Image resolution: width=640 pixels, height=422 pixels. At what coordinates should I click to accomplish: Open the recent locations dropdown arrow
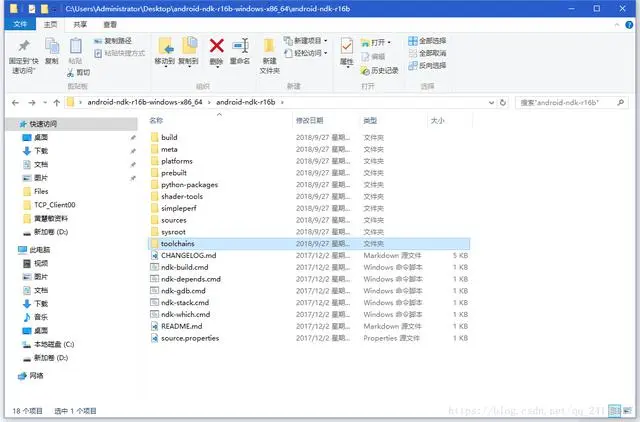point(45,103)
